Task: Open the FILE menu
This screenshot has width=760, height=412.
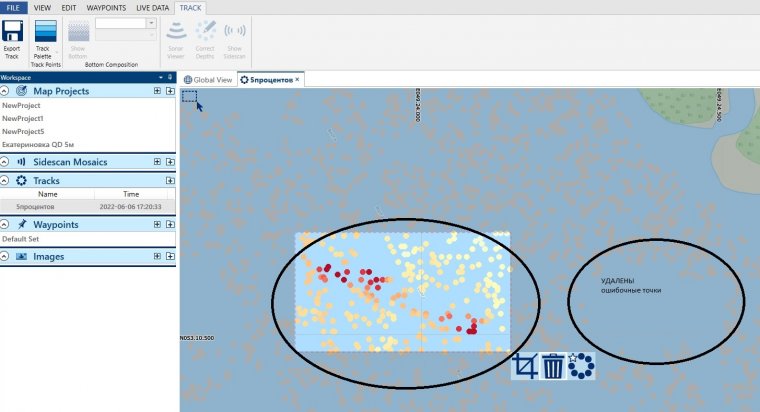Action: pos(15,7)
